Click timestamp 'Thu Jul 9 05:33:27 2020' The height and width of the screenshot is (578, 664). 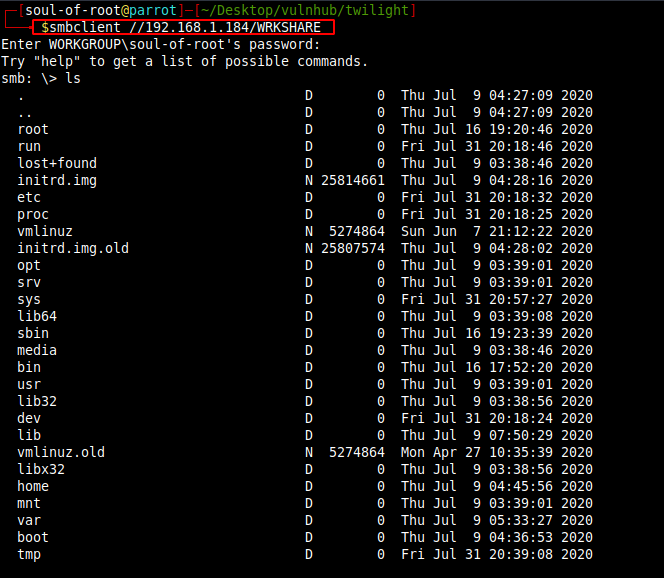pyautogui.click(x=497, y=520)
